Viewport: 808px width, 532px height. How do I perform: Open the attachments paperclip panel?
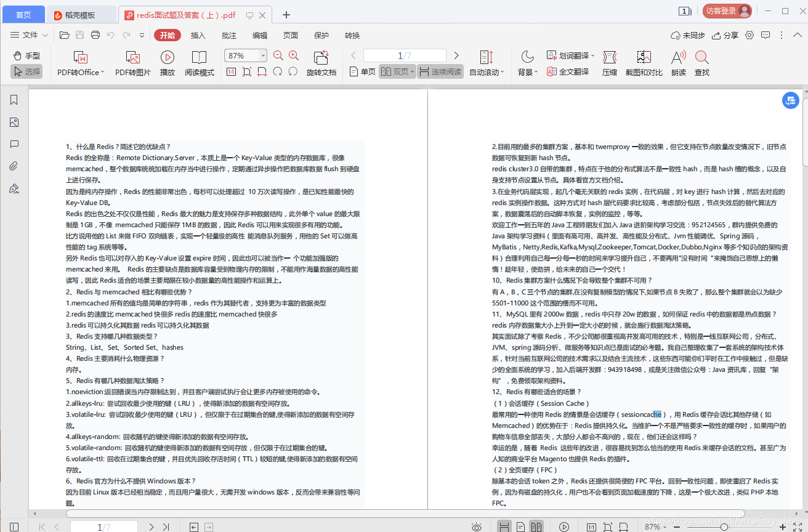tap(14, 166)
